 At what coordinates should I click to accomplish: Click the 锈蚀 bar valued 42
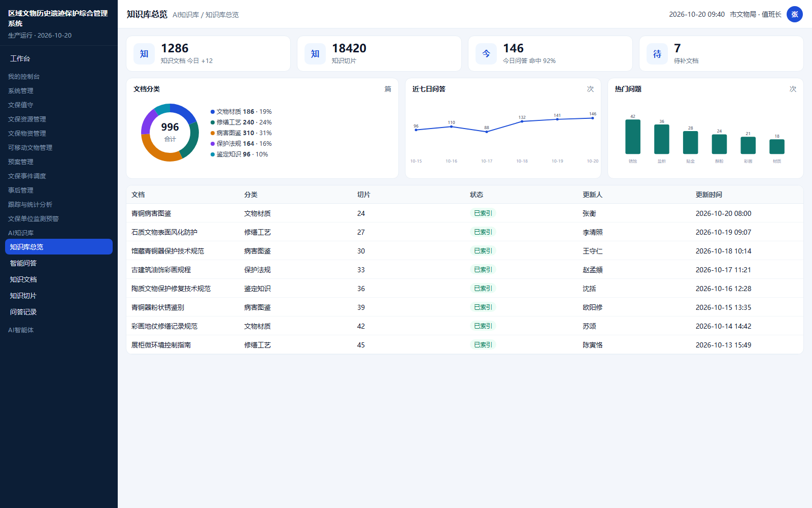[x=633, y=137]
